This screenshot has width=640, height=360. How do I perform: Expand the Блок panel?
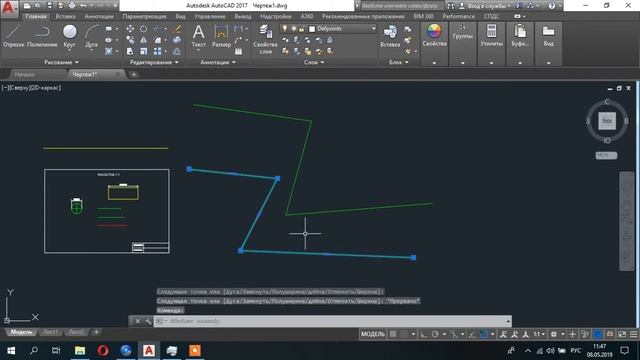click(399, 62)
